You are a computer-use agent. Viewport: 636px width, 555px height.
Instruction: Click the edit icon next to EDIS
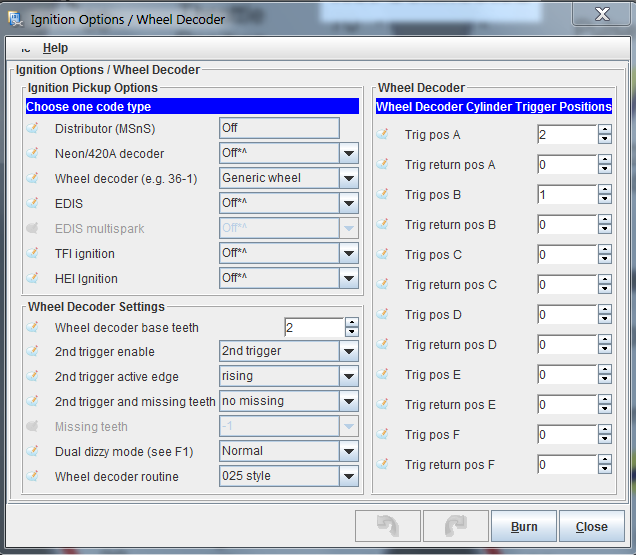point(32,203)
